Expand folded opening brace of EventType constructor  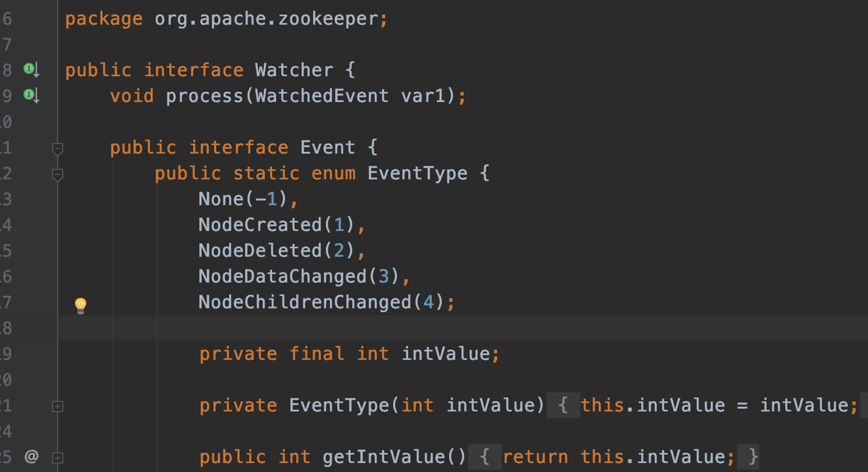563,405
